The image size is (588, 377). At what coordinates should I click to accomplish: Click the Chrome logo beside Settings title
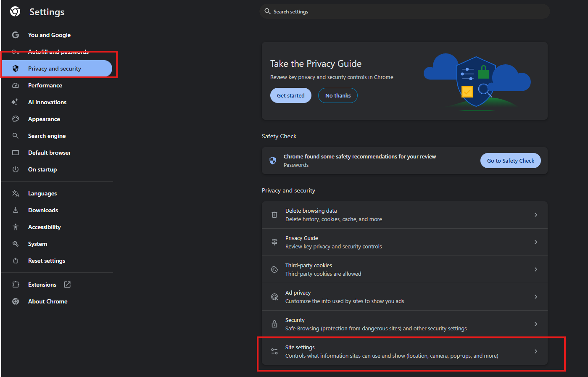coord(15,12)
